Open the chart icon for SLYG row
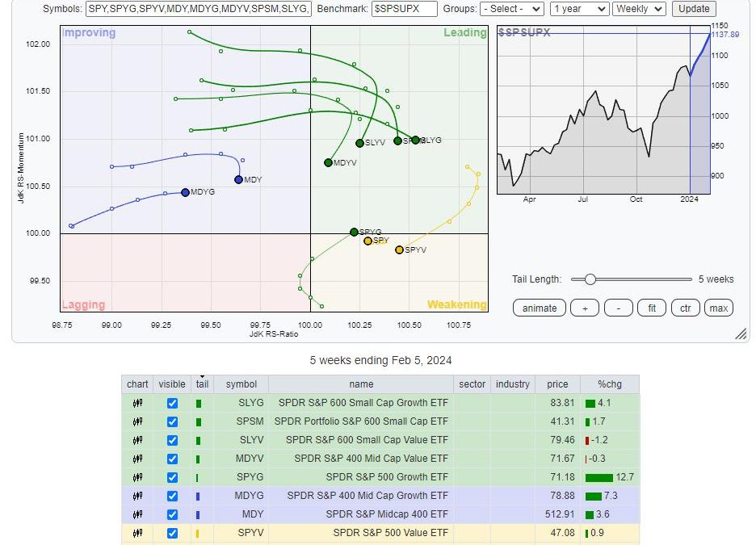This screenshot has width=756, height=545. click(137, 404)
